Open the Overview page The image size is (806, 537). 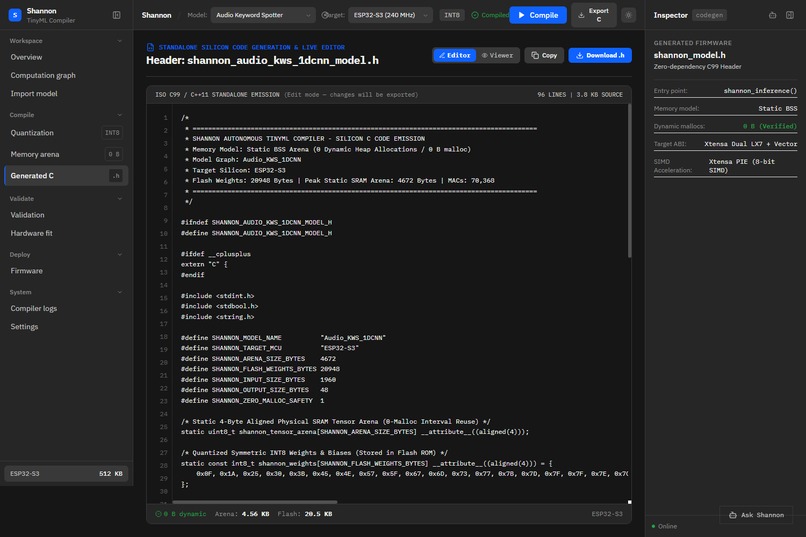click(66, 57)
